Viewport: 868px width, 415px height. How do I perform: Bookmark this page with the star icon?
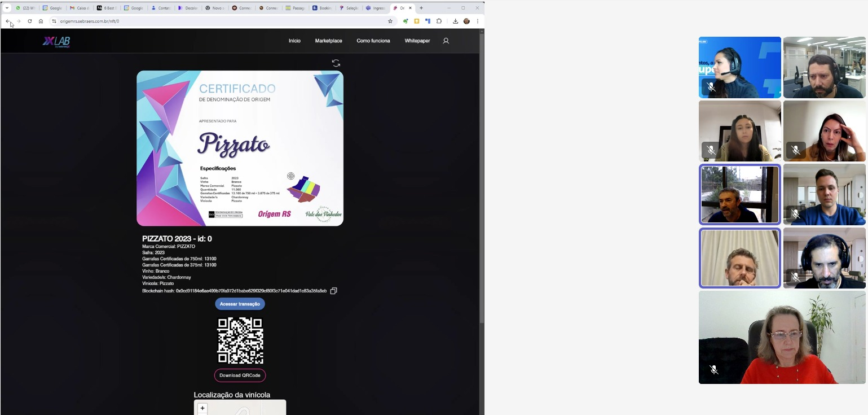tap(390, 21)
